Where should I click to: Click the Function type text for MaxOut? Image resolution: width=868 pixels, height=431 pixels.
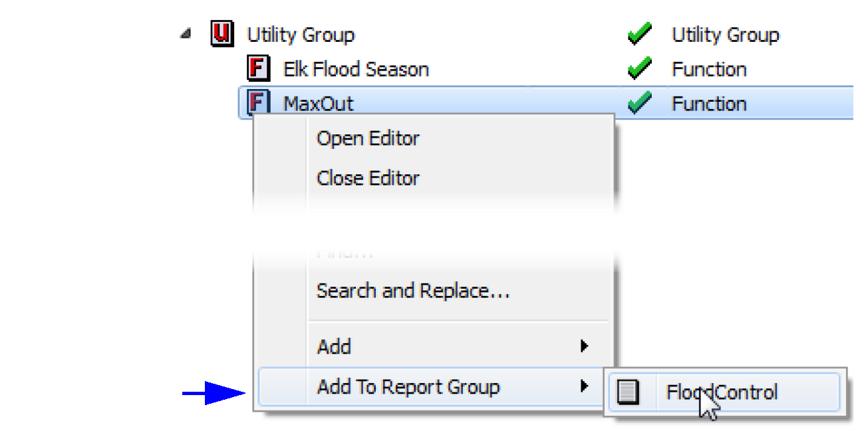tap(709, 104)
